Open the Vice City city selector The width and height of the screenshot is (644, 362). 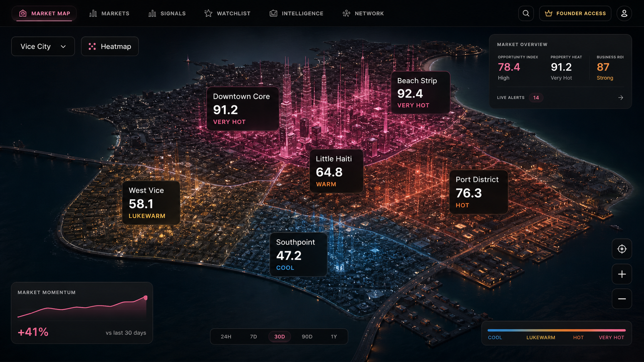click(43, 46)
